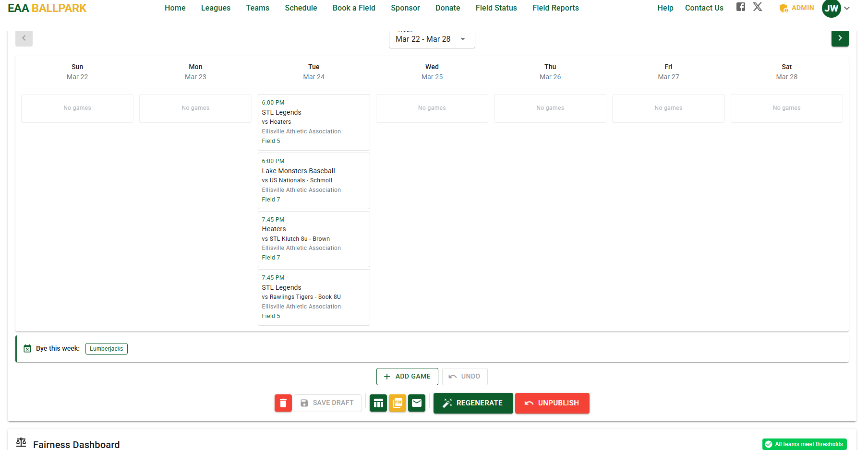The width and height of the screenshot is (868, 450).
Task: Export schedule with the PDF icon
Action: (398, 403)
